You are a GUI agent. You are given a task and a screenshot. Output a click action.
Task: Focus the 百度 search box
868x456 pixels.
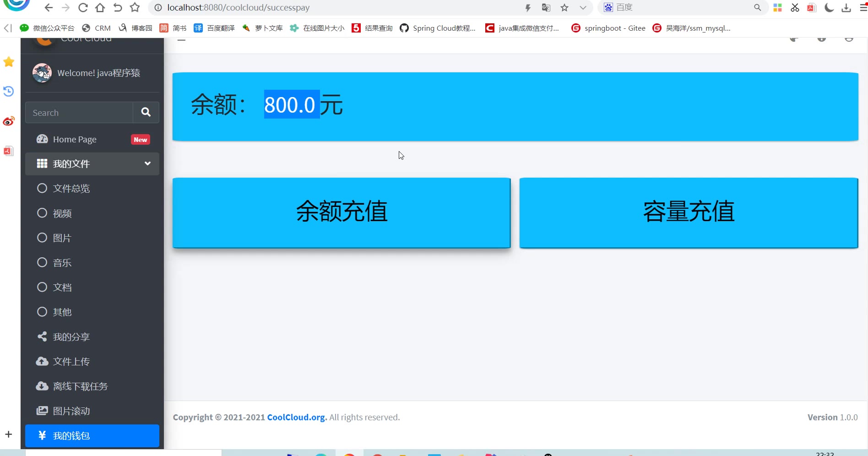682,7
